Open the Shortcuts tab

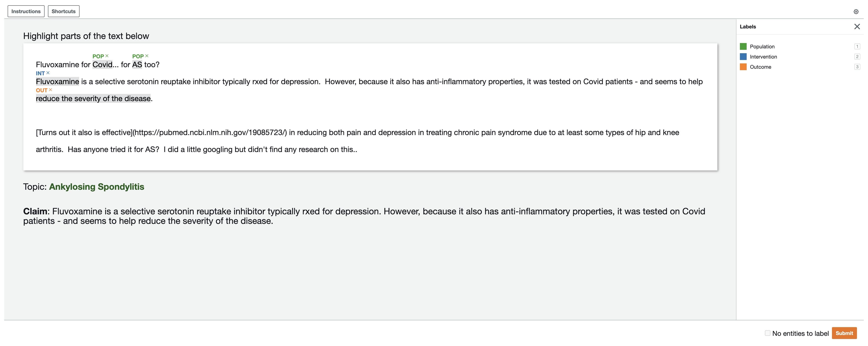click(x=64, y=11)
